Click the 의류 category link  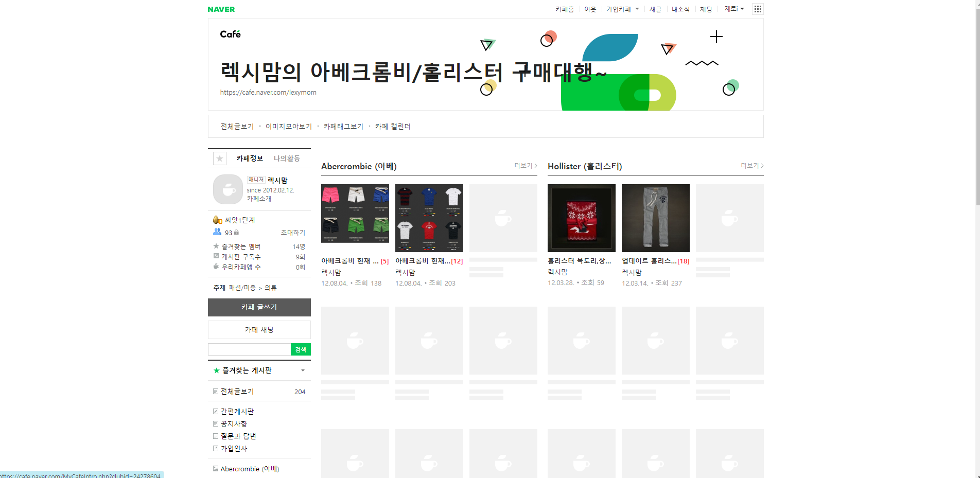(x=271, y=288)
